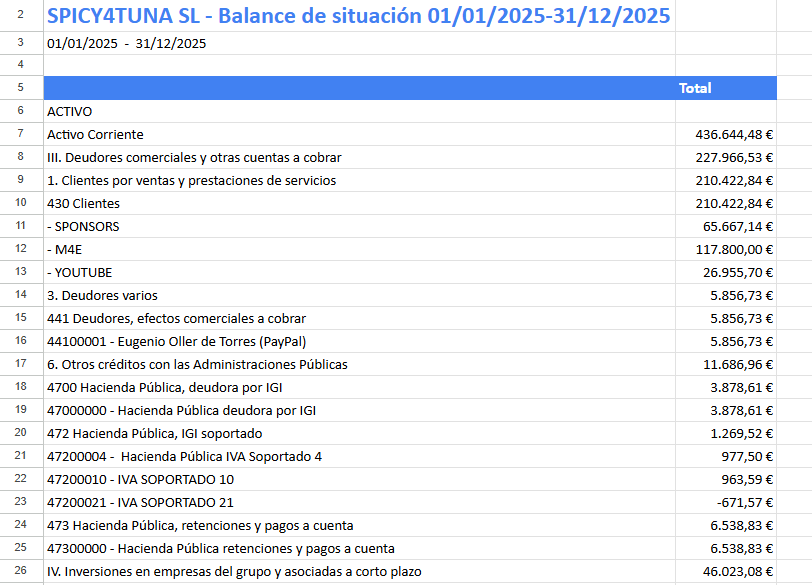
Task: Click 47000000 - Hacienda Pública deudora por IGI
Action: tap(359, 410)
